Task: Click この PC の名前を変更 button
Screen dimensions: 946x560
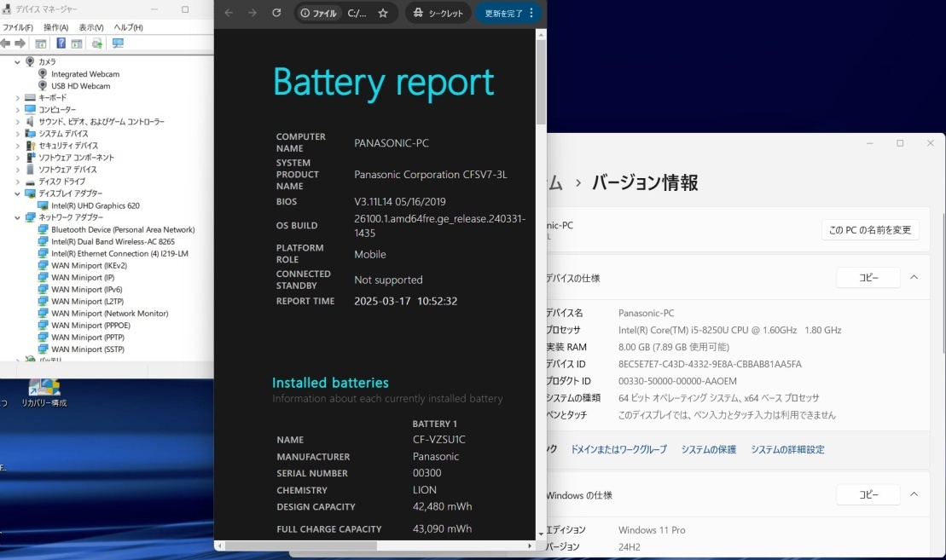Action: click(x=870, y=229)
